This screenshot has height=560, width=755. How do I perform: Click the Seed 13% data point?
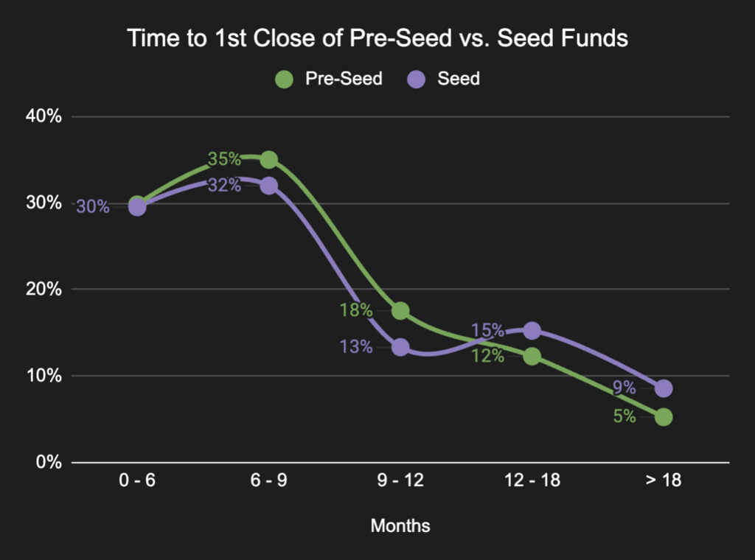pyautogui.click(x=400, y=347)
